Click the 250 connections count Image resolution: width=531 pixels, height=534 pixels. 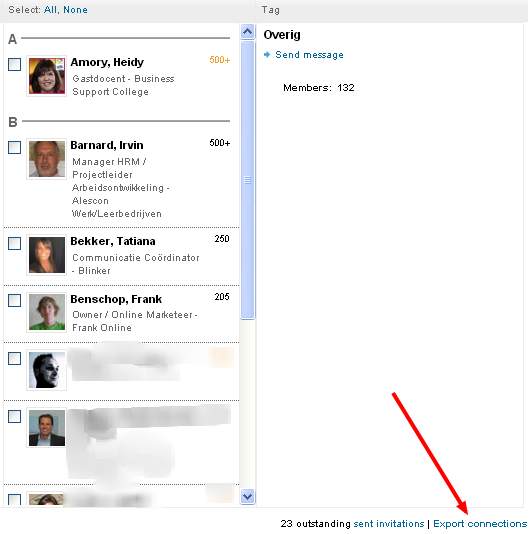coord(222,239)
